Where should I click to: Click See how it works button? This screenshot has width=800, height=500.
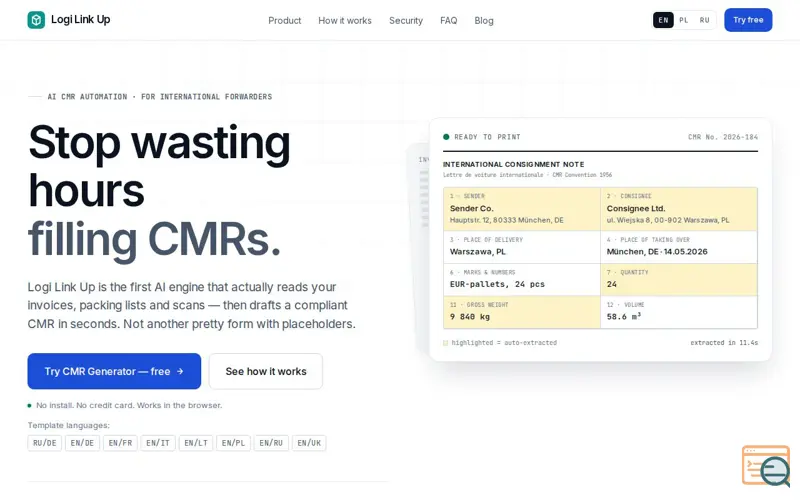(x=266, y=371)
